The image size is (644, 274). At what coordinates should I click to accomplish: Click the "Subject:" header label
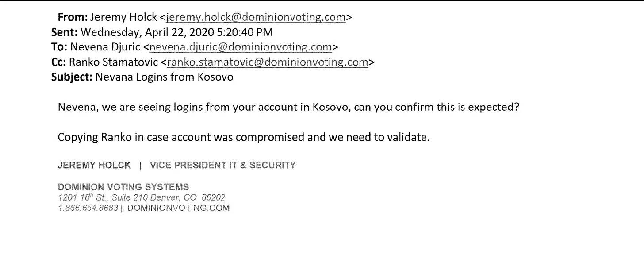[x=72, y=77]
